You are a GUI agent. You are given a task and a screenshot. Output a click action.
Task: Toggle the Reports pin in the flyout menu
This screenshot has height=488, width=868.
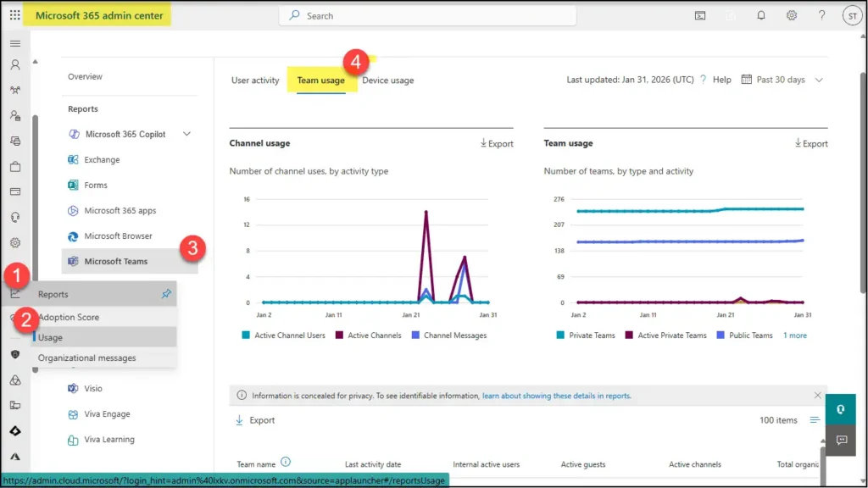click(166, 294)
